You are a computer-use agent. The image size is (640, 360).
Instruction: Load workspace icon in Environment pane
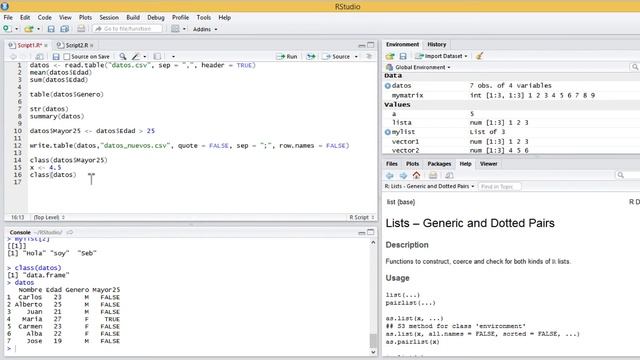390,56
